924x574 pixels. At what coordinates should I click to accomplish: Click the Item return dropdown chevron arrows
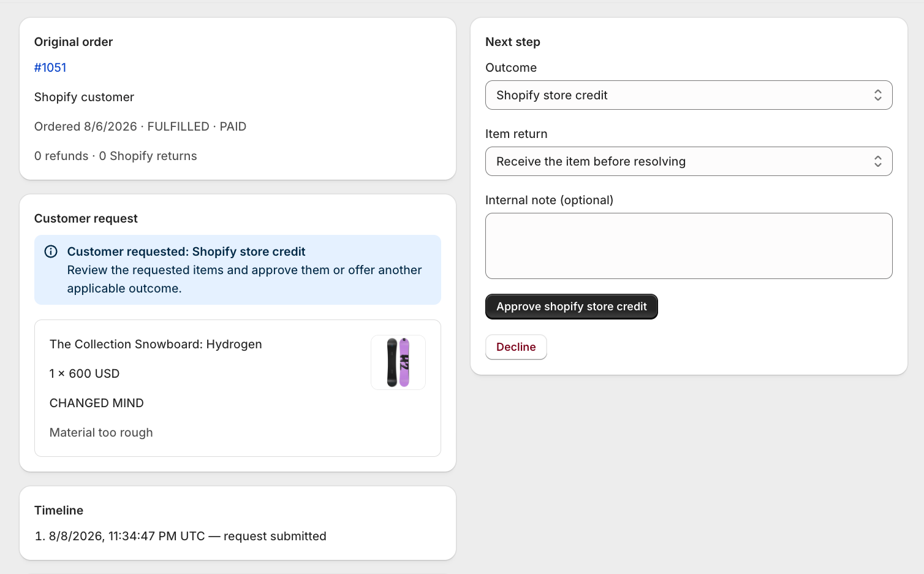tap(877, 161)
